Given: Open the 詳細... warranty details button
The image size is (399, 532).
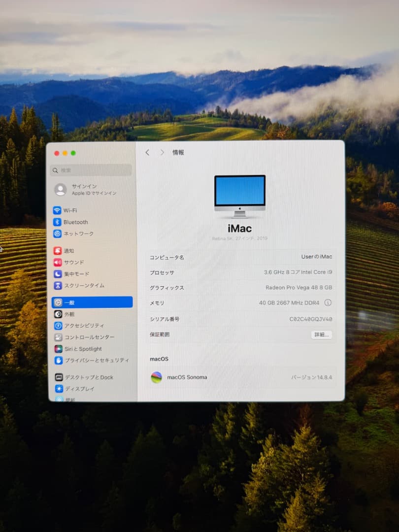Looking at the screenshot, I should click(x=321, y=334).
